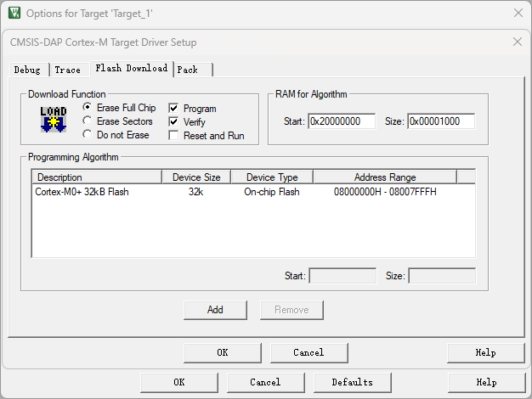Click the Description column header
Screen dimensions: 532x399
(x=97, y=177)
